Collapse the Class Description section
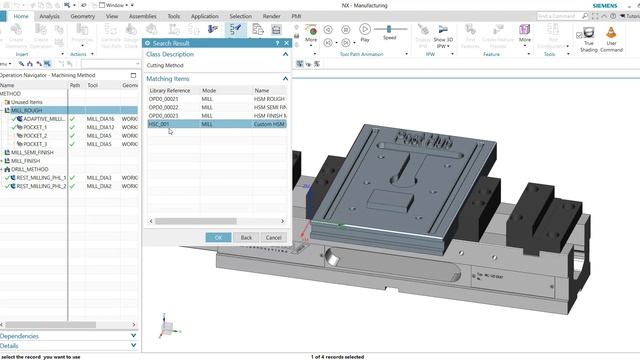Image resolution: width=640 pixels, height=360 pixels. [x=285, y=54]
